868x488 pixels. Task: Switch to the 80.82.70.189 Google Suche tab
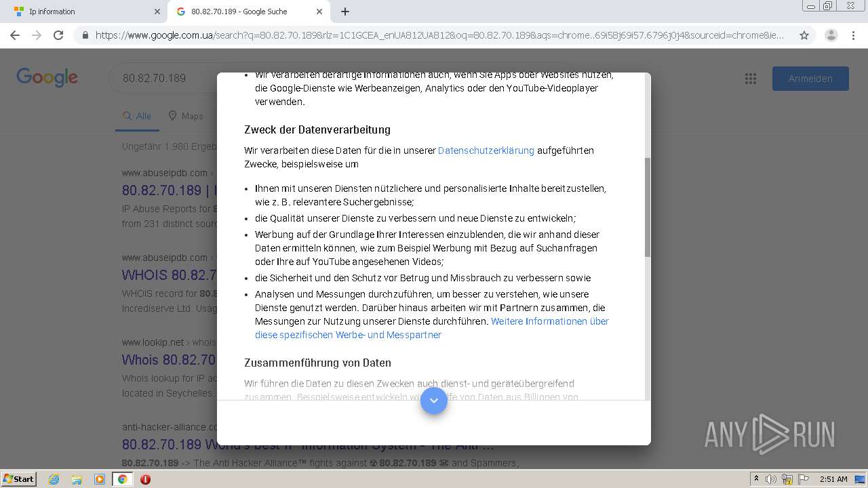pos(248,12)
